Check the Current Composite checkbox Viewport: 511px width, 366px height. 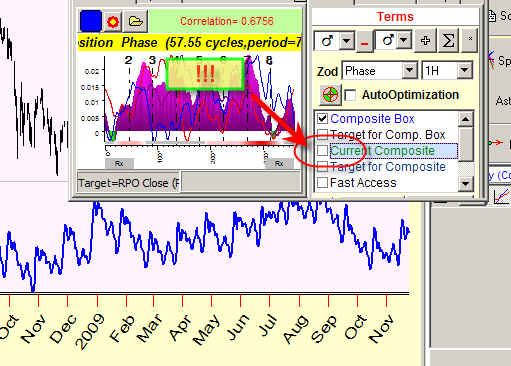(x=322, y=151)
